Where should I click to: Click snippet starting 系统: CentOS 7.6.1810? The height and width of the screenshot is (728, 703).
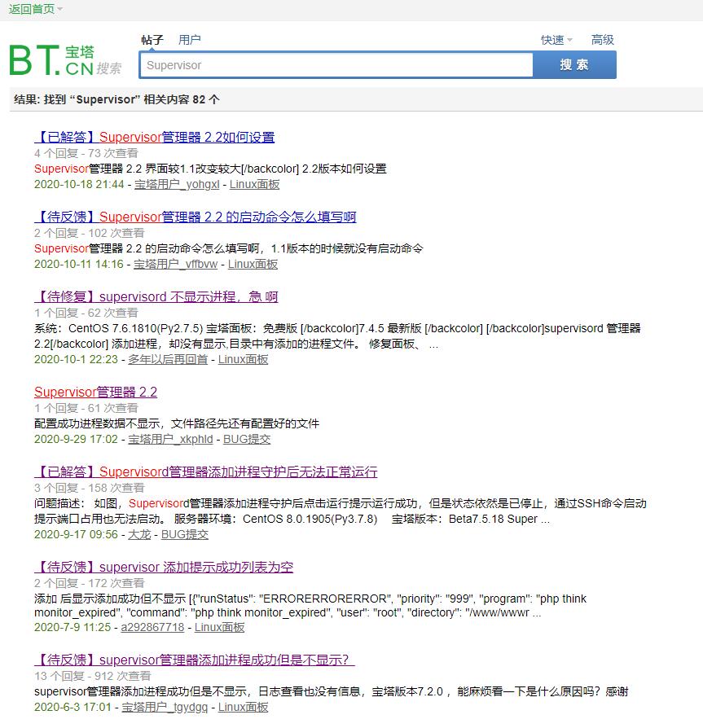(x=337, y=336)
